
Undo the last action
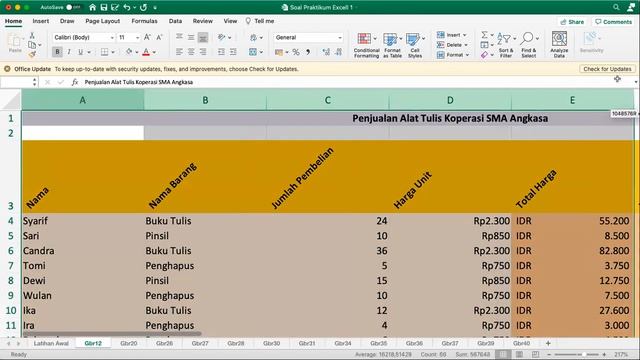[x=127, y=7]
